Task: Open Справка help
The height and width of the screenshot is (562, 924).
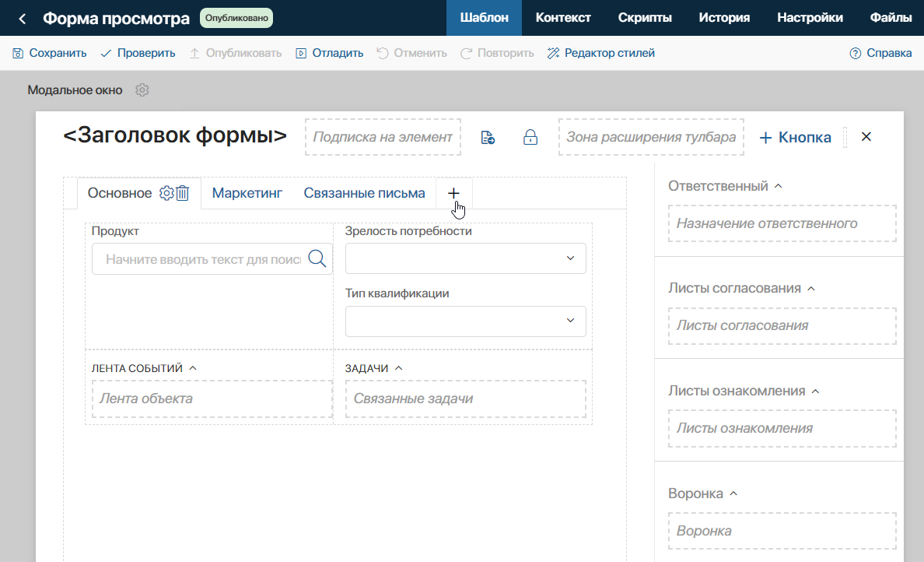Action: [x=880, y=53]
